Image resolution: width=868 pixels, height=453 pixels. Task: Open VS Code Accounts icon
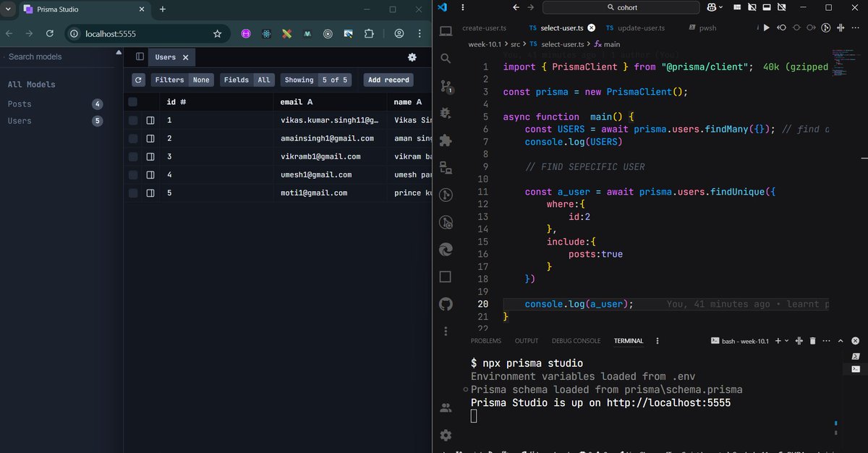[446, 408]
